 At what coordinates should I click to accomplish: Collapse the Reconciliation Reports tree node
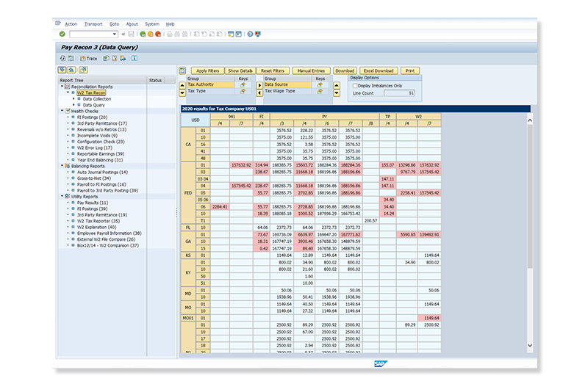click(x=62, y=87)
